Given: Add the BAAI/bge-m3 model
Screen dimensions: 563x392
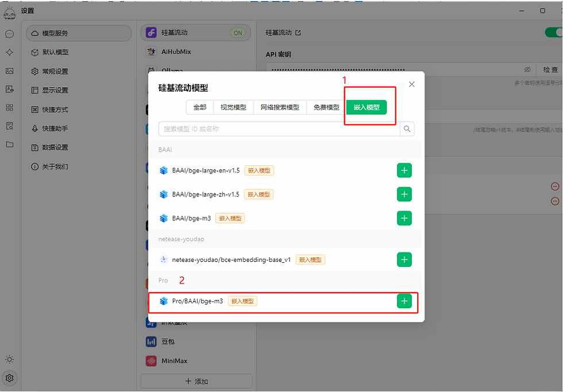Looking at the screenshot, I should pos(404,218).
